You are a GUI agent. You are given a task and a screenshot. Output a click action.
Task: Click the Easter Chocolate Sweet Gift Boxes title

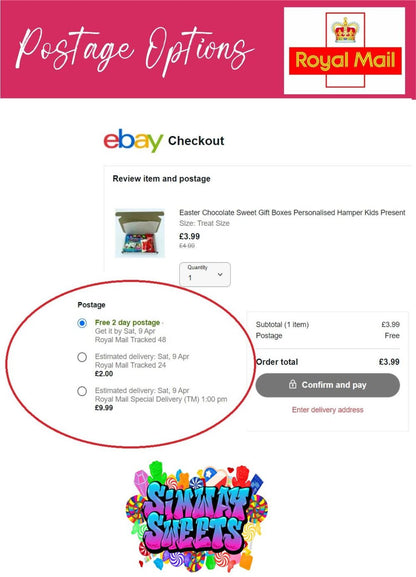coord(292,212)
